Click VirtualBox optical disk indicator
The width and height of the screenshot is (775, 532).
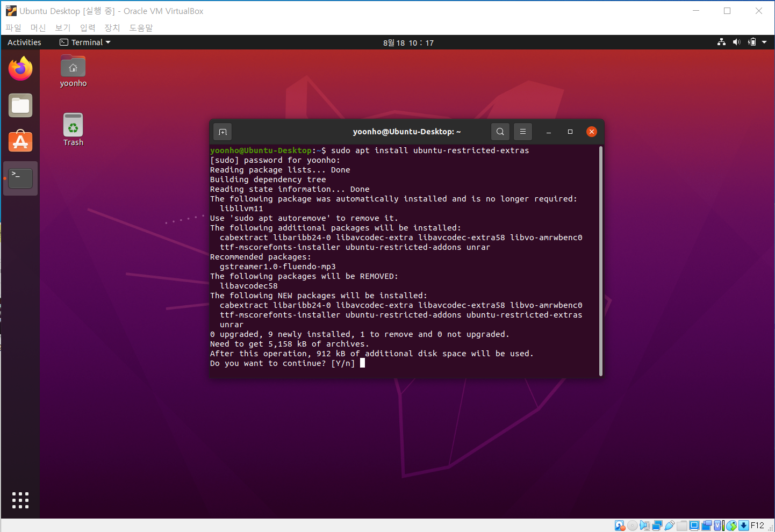coord(633,526)
